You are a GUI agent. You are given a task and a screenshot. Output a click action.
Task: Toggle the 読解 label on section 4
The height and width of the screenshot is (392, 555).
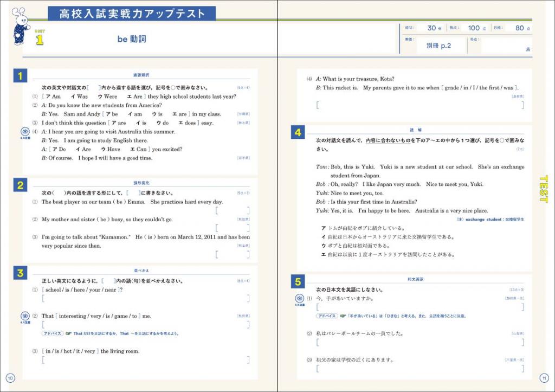(x=415, y=131)
